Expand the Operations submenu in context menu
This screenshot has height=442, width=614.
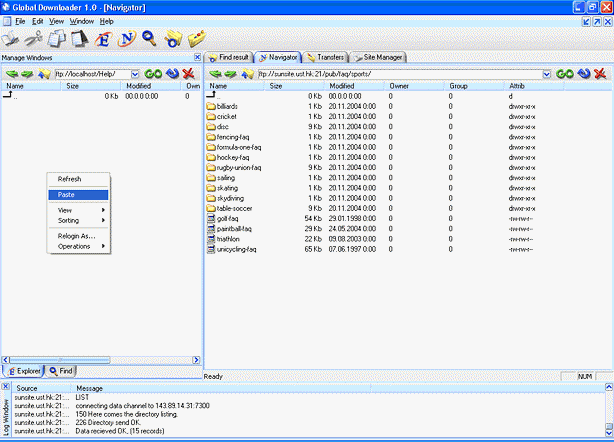78,246
